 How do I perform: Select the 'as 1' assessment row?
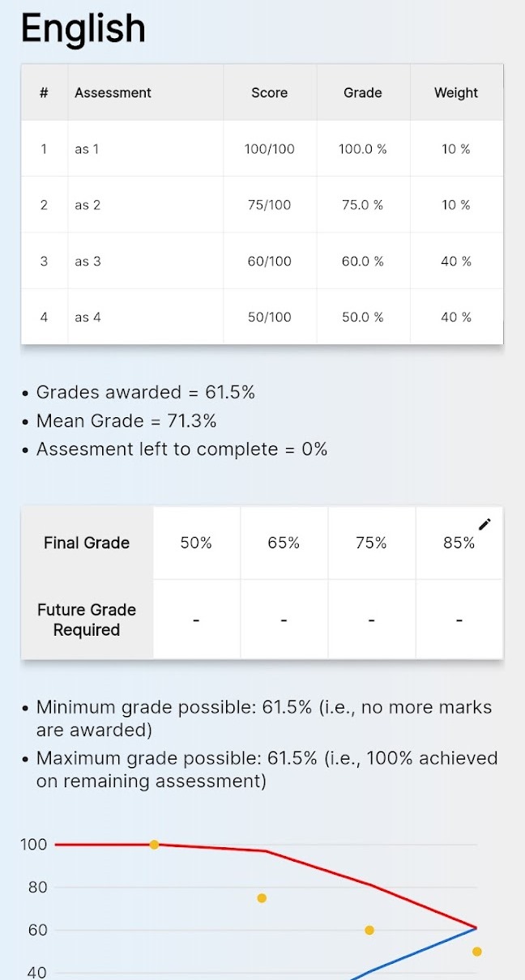coord(262,149)
